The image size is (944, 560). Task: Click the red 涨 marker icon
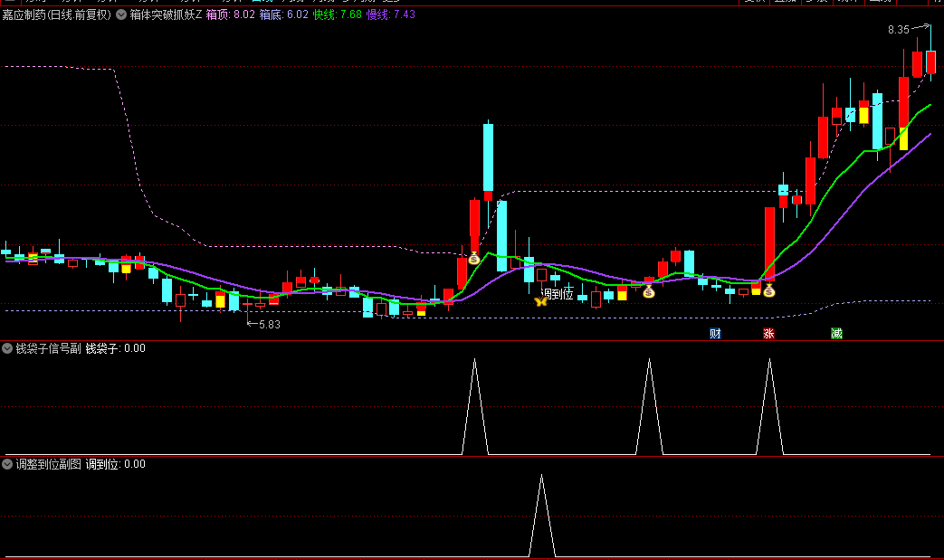click(768, 333)
